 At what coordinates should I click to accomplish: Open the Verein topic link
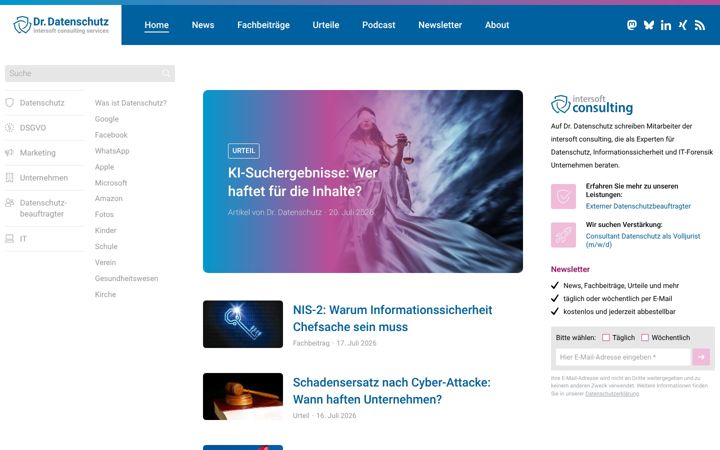[105, 262]
